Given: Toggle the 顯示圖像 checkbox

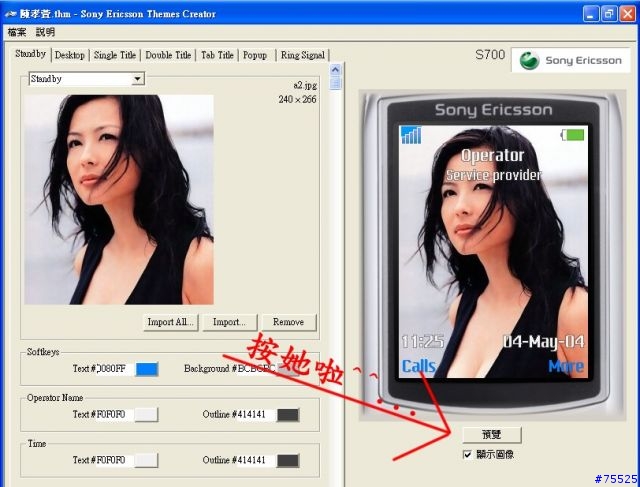Looking at the screenshot, I should tap(467, 454).
